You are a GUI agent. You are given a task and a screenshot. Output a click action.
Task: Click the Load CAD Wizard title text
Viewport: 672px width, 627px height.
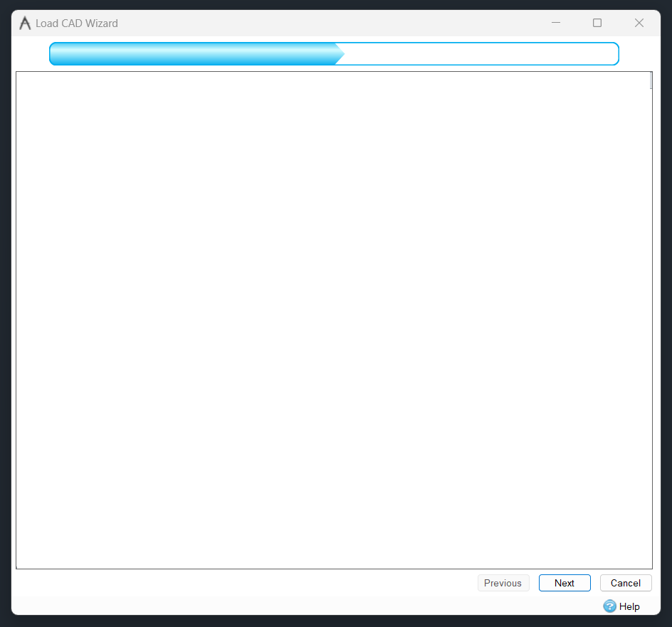[78, 23]
